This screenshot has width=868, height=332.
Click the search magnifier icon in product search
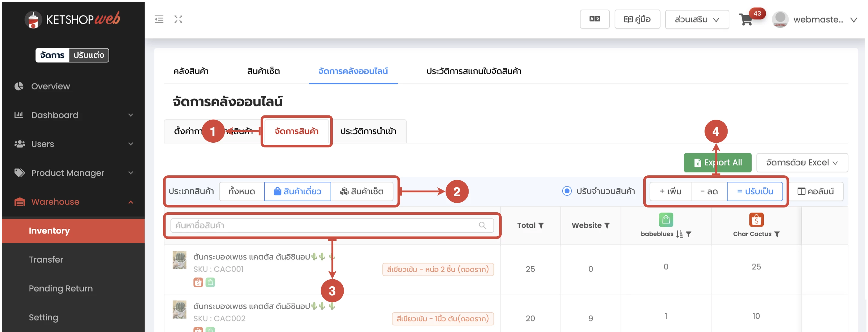tap(482, 225)
